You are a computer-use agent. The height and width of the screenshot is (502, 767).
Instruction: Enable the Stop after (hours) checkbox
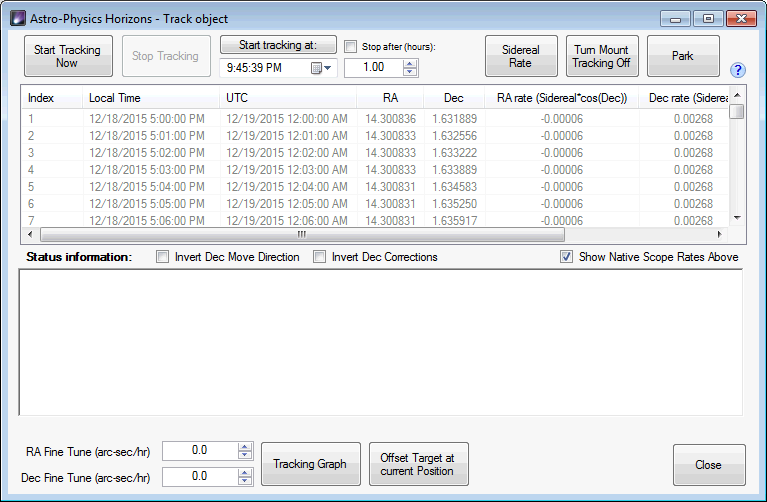(x=350, y=46)
